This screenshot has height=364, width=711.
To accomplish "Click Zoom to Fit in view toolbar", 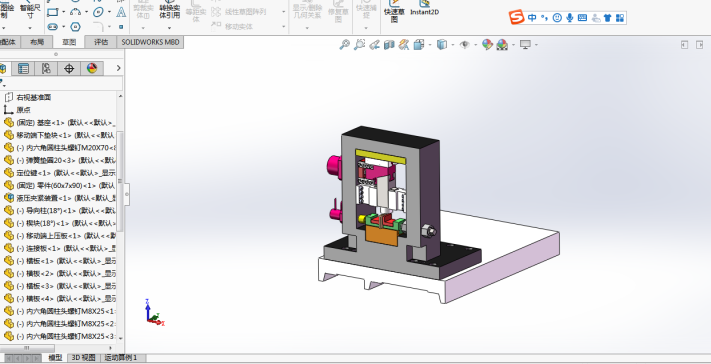I will (345, 44).
